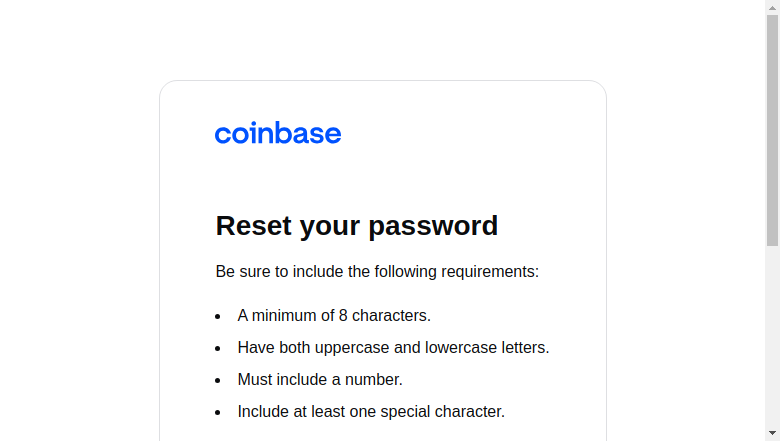780x441 pixels.
Task: Select the 'A minimum of 8 characters.' line
Action: 334,316
